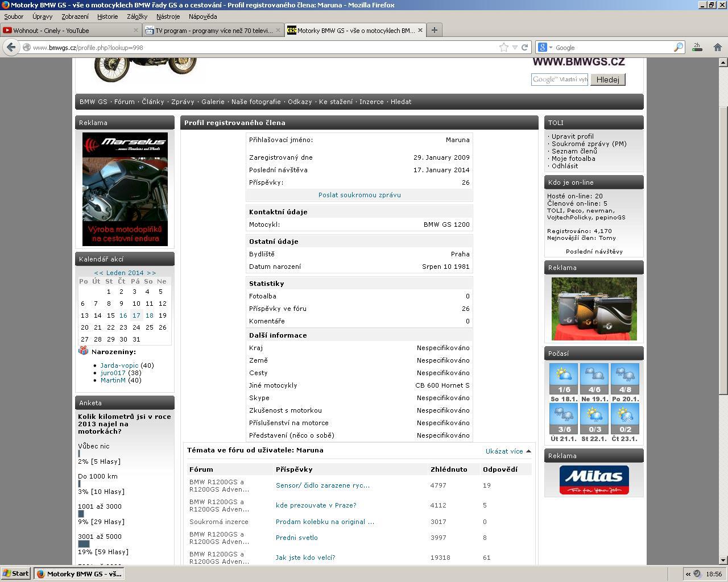Click Ukázat více link
Image resolution: width=728 pixels, height=582 pixels.
coord(504,451)
